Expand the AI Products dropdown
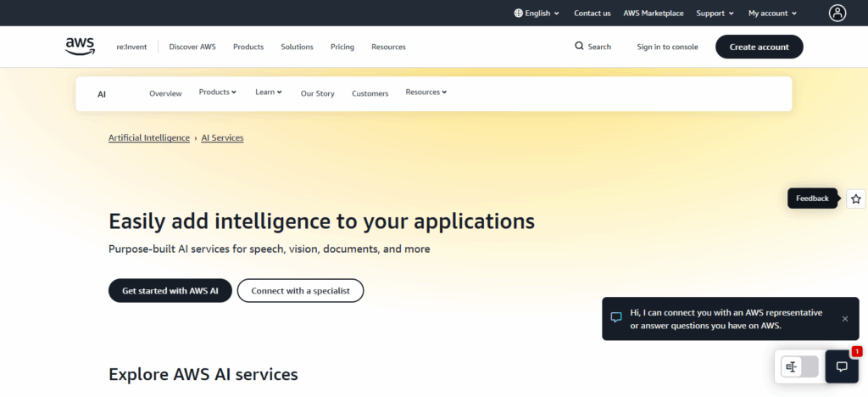This screenshot has height=397, width=868. [218, 92]
